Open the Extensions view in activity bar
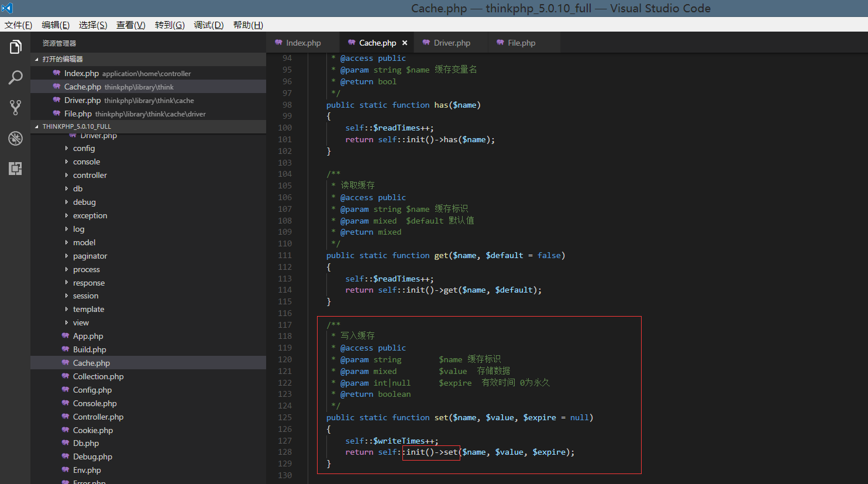 pyautogui.click(x=15, y=169)
